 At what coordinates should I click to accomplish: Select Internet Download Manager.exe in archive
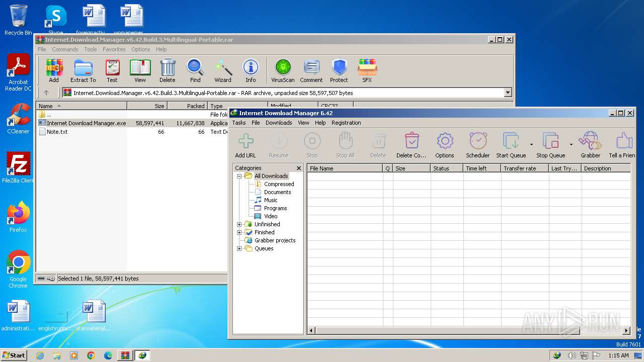coord(86,123)
